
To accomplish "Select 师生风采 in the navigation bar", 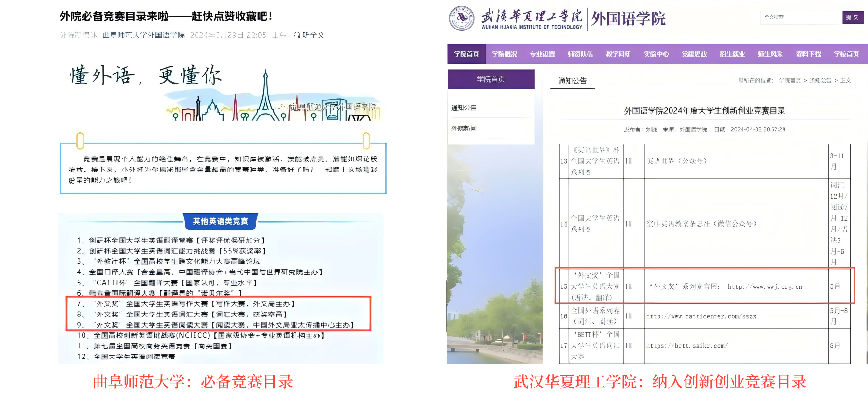I will point(770,54).
